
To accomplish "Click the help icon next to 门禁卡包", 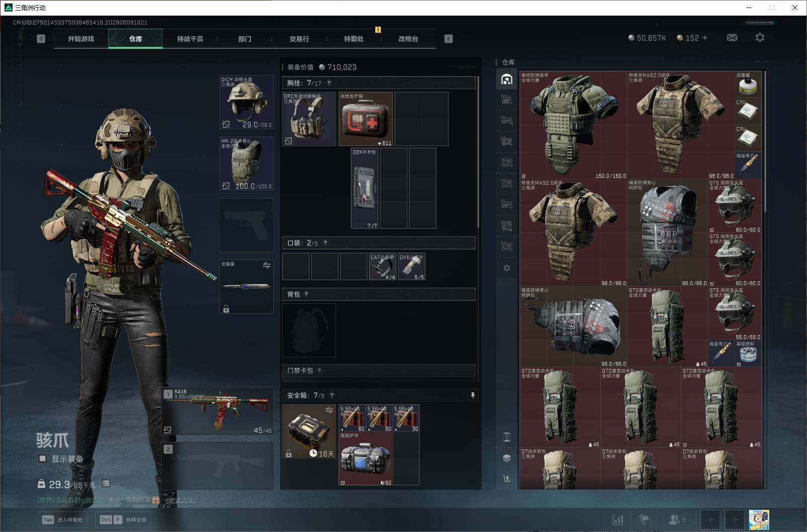I will pos(319,370).
